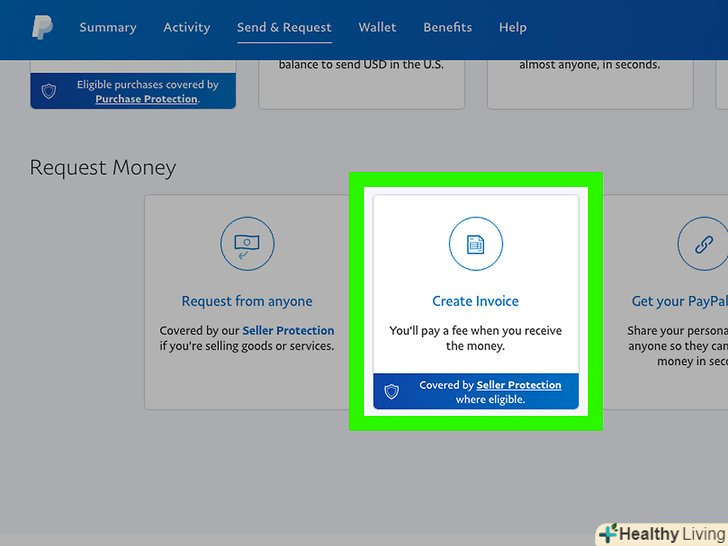Switch to the Benefits tab
728x546 pixels.
pos(448,27)
